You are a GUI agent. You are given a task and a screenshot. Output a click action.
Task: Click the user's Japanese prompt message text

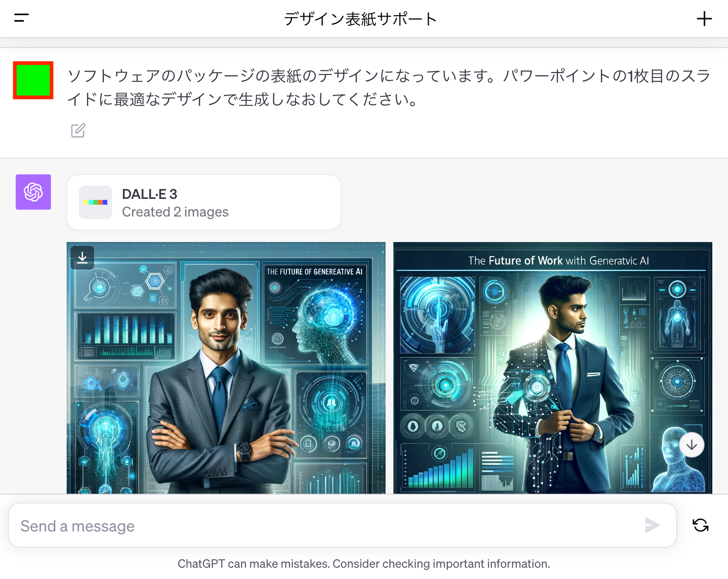point(388,87)
